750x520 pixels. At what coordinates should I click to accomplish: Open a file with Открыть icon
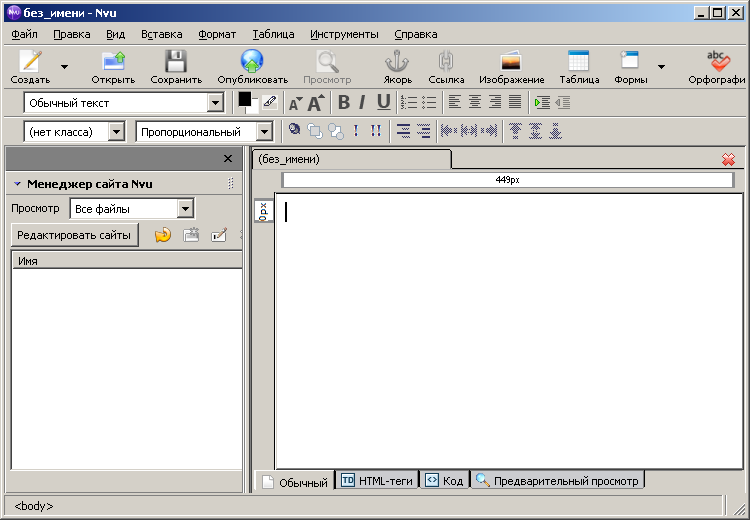point(113,62)
